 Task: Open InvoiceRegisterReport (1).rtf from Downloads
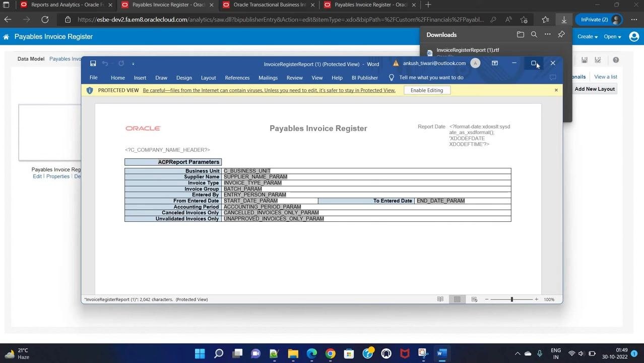pyautogui.click(x=468, y=50)
